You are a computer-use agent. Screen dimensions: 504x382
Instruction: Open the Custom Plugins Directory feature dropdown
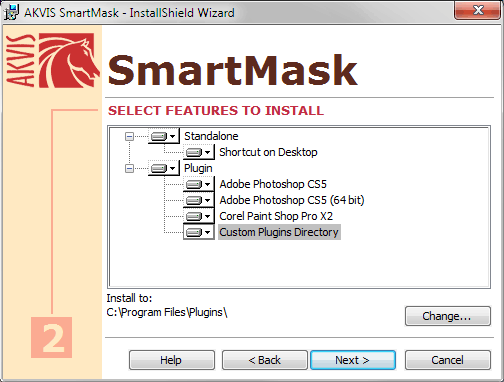point(199,232)
